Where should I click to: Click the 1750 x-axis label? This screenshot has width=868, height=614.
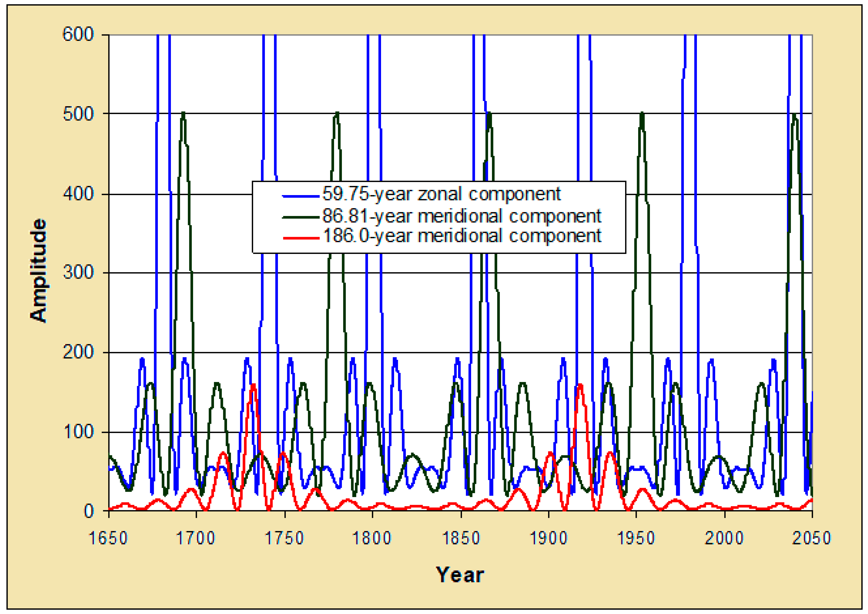[x=284, y=538]
